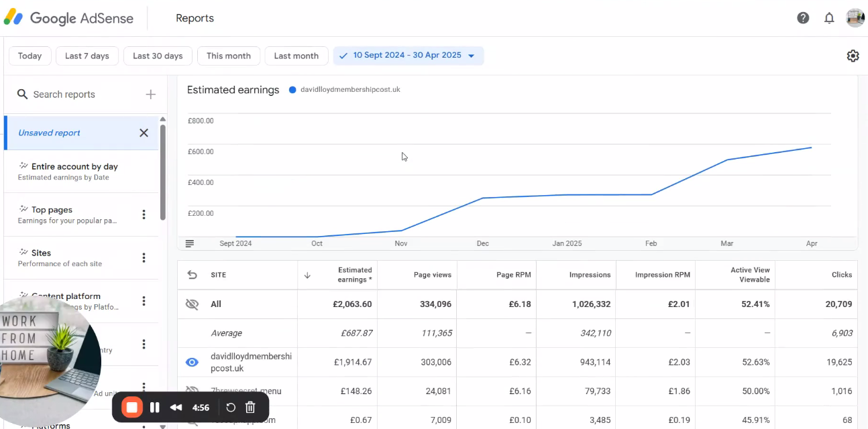
Task: Close the Unsaved report entry
Action: click(144, 133)
